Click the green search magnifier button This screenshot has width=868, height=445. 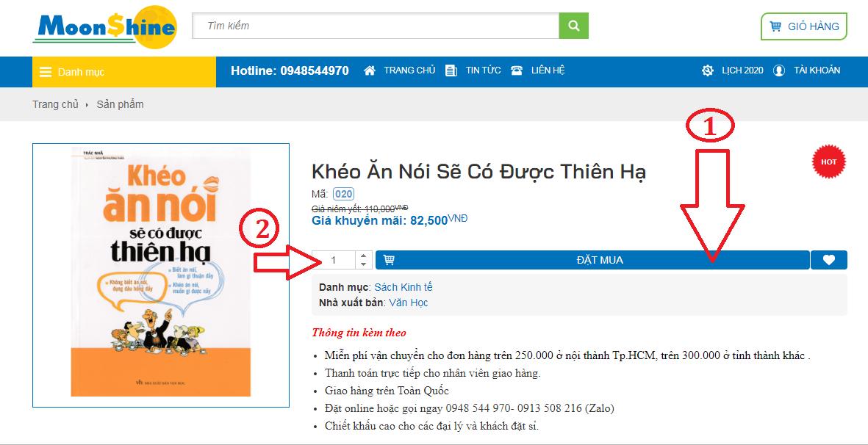(573, 26)
